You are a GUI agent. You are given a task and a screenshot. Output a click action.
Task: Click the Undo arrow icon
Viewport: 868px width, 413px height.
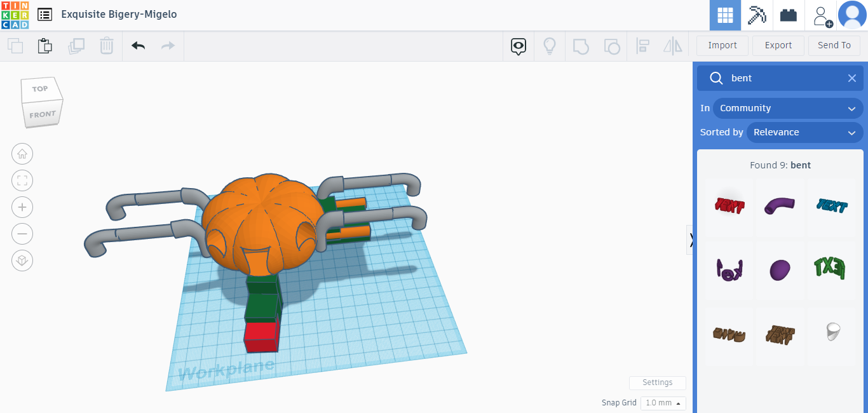point(138,46)
